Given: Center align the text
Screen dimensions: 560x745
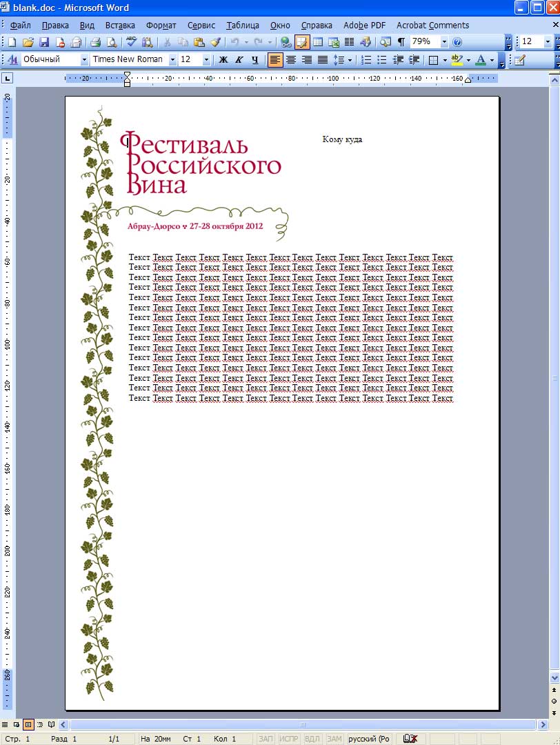Looking at the screenshot, I should [290, 60].
